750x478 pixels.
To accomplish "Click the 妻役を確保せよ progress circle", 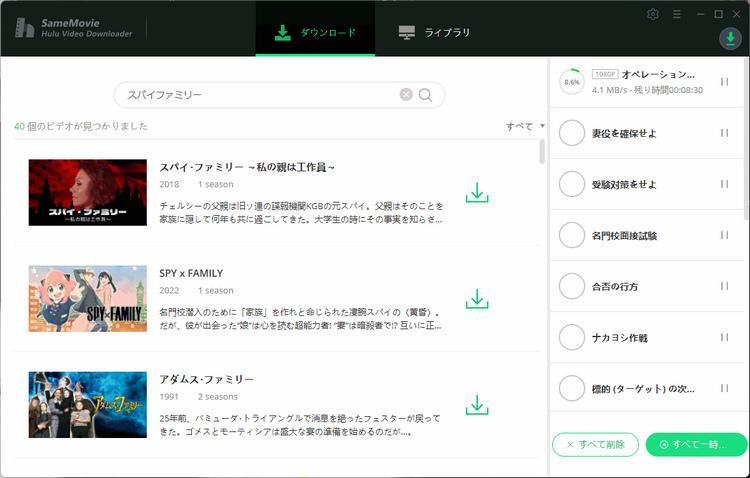I will (x=572, y=133).
